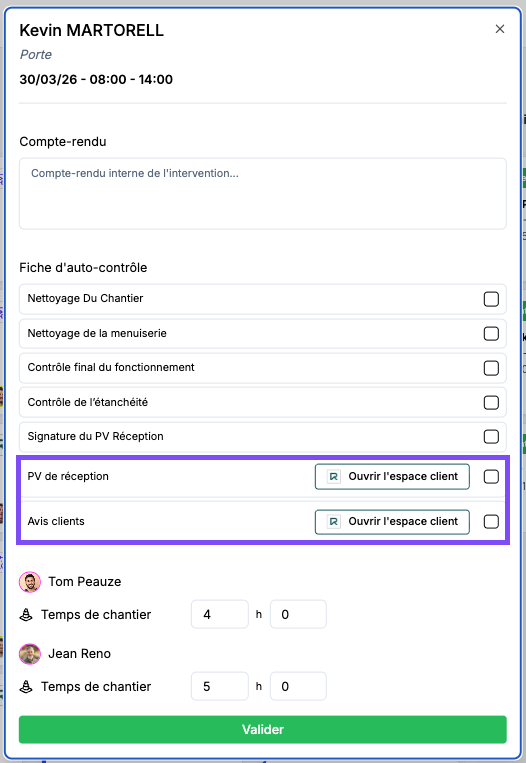The width and height of the screenshot is (526, 763).
Task: Check Nettoyage Du Chantier checkbox
Action: pos(491,299)
